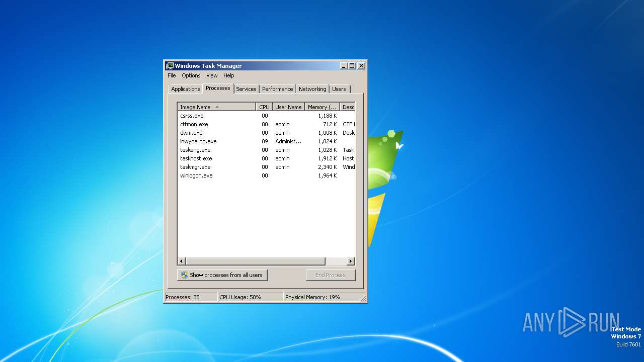Screen dimensions: 644x362
Task: Sort by Memory column header
Action: coord(323,107)
